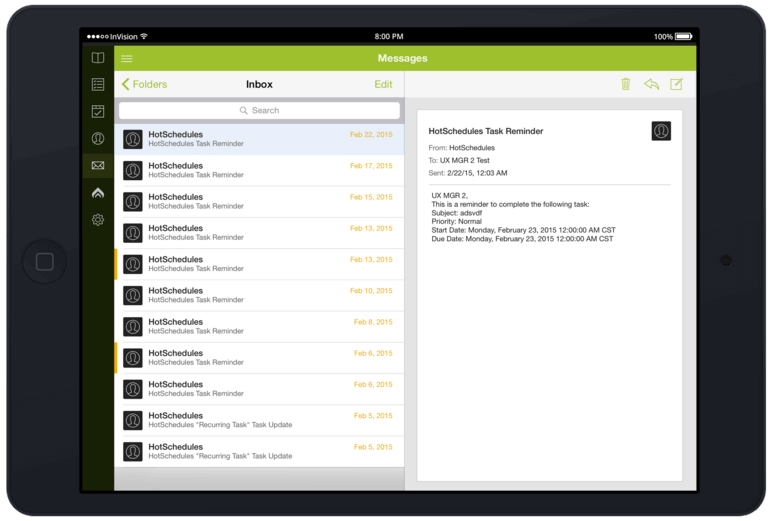Viewport: 770px width, 521px height.
Task: Click the 'Subject: adsvdf' line
Action: tap(457, 213)
